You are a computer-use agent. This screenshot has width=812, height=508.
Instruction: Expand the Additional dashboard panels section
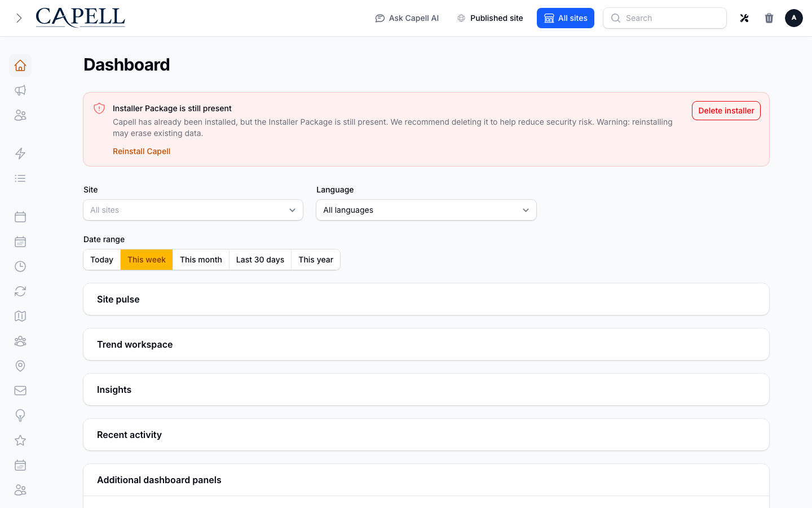tap(426, 480)
